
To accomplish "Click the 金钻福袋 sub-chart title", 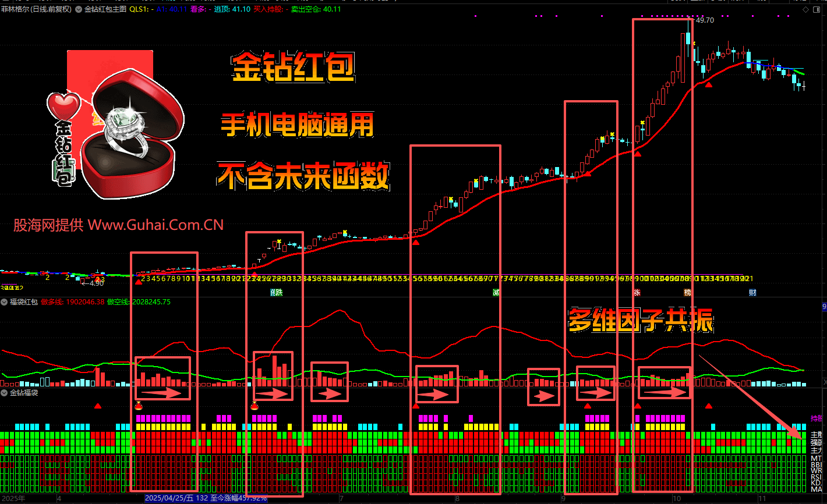I will (24, 393).
